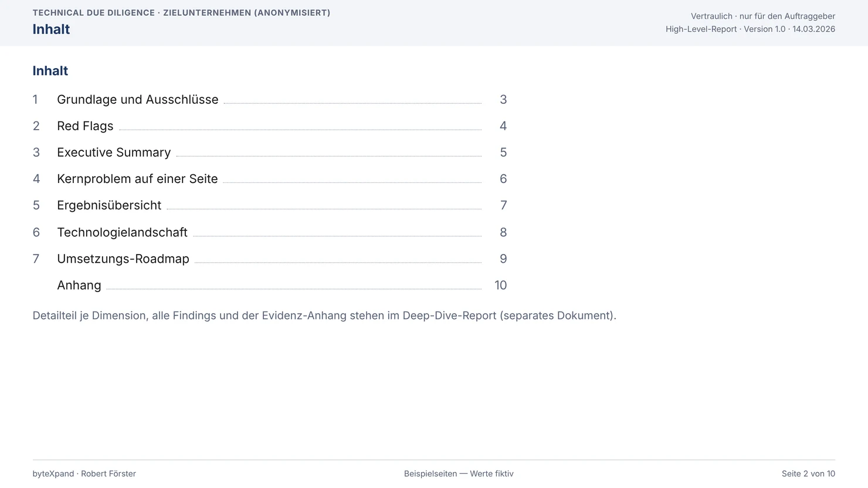The height and width of the screenshot is (488, 868).
Task: Pick page number 6 in the Kernproblem row
Action: coord(503,179)
